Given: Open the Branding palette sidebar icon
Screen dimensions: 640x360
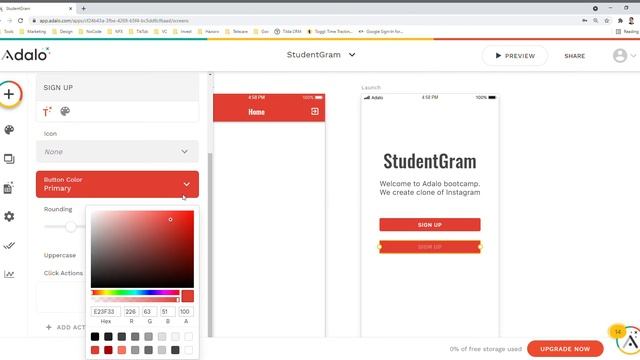Looking at the screenshot, I should pos(9,130).
